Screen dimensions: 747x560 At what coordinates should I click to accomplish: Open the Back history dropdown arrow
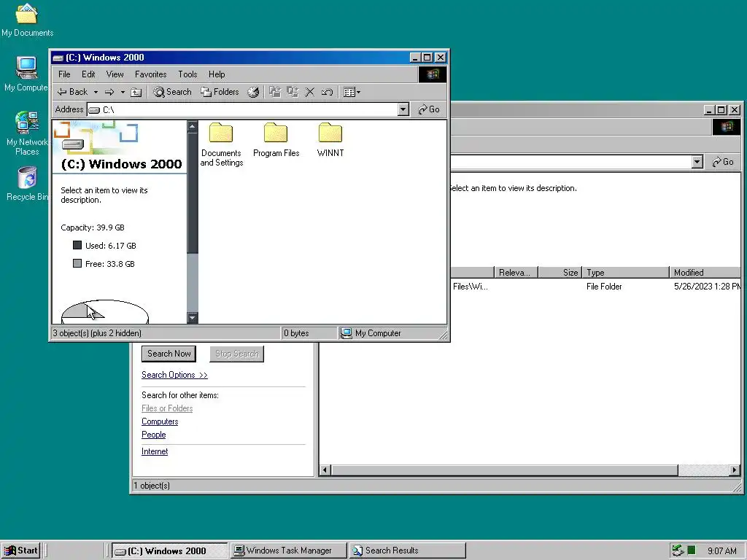(96, 92)
